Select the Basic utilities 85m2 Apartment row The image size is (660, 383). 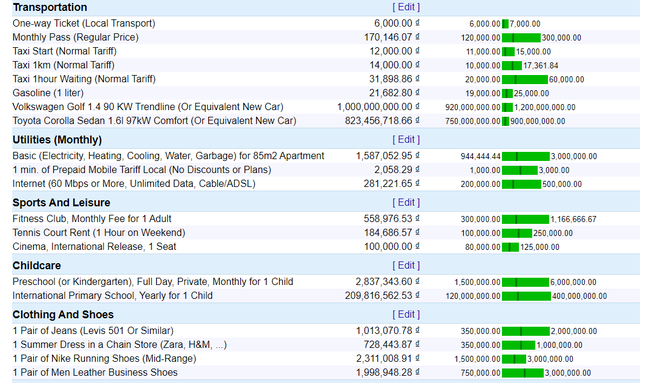pos(326,156)
